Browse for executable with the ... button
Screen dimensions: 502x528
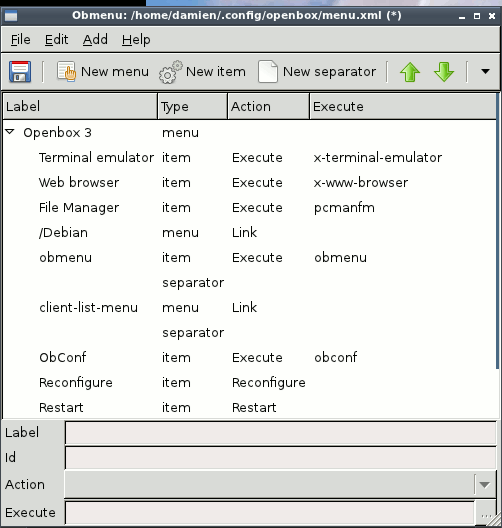[485, 513]
